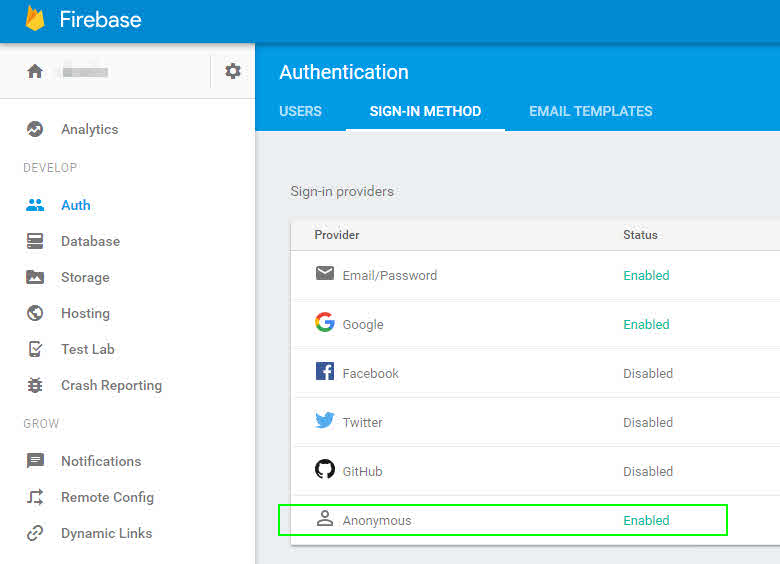
Task: Click the Database icon in sidebar
Action: coord(35,241)
